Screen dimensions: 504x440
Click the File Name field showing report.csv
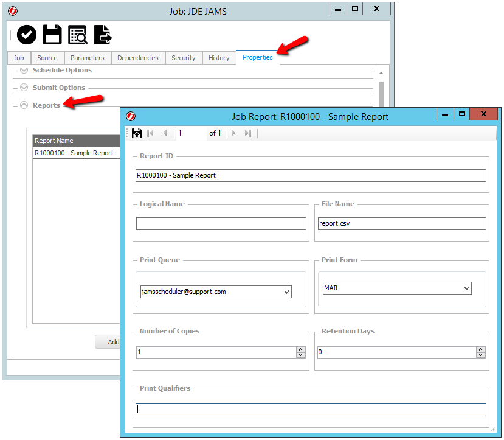click(x=402, y=223)
